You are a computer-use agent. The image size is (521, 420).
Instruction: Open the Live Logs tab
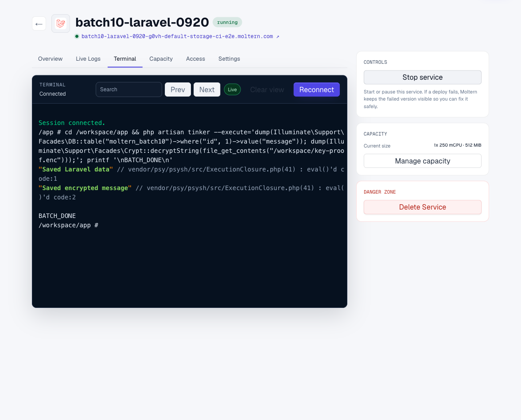click(88, 59)
